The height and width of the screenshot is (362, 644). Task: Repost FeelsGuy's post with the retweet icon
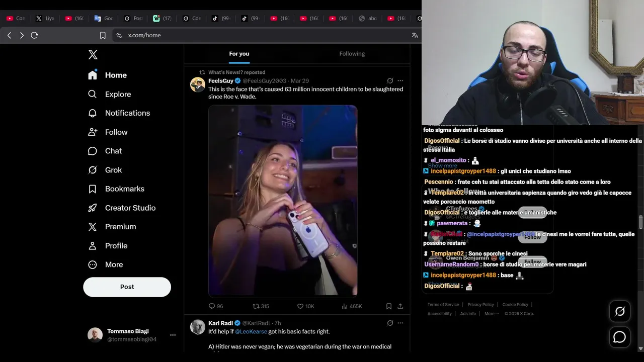[x=256, y=306]
